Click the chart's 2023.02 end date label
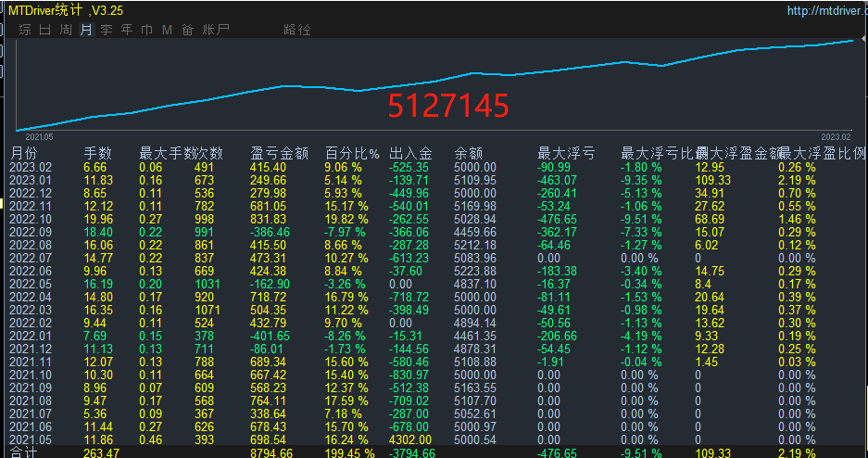This screenshot has width=868, height=458. point(836,137)
